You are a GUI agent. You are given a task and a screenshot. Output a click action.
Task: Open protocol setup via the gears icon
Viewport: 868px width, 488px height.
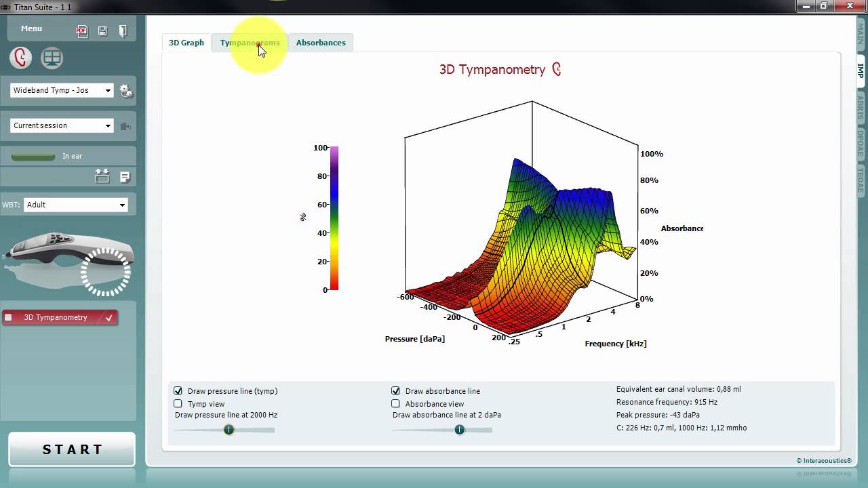(x=126, y=91)
